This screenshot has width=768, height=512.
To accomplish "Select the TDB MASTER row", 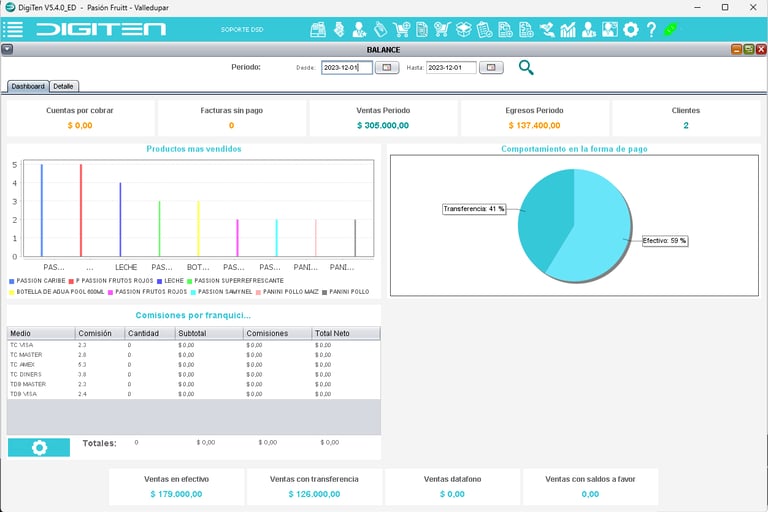I will pyautogui.click(x=193, y=384).
